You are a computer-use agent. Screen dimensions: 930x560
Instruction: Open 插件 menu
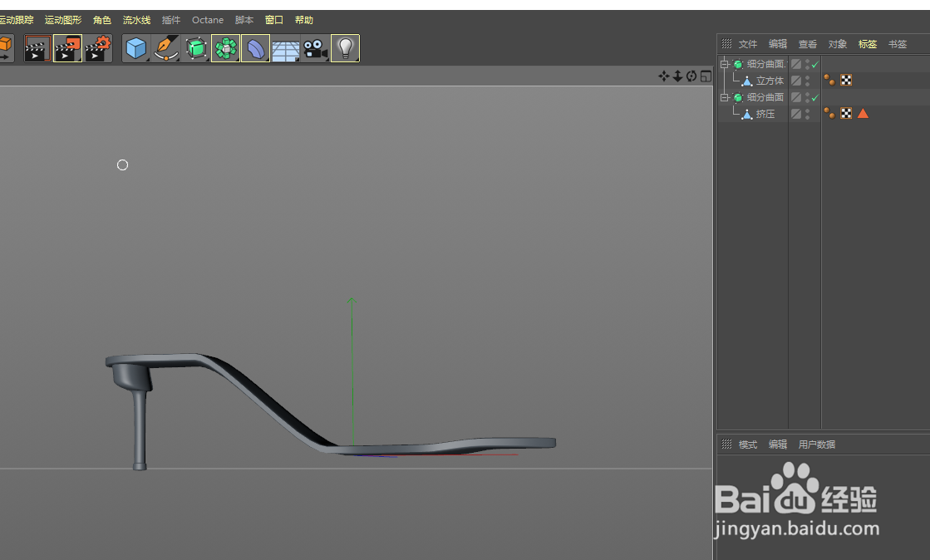tap(171, 20)
